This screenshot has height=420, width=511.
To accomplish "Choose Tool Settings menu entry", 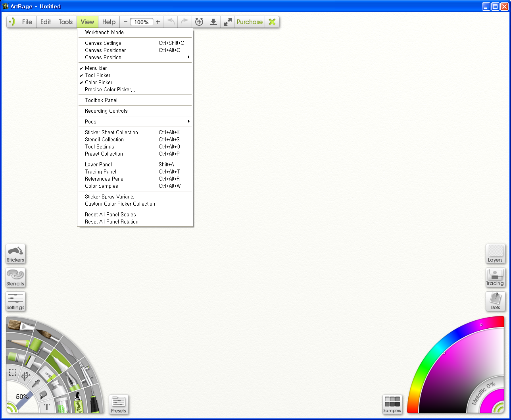I will [135, 146].
